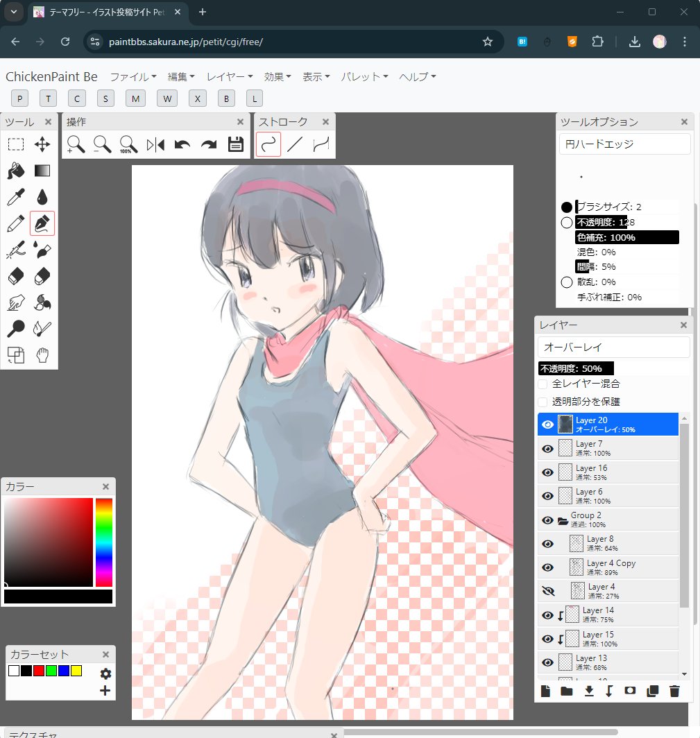Toggle visibility of Layer 6
Screen dimensions: 700x738
coord(547,496)
